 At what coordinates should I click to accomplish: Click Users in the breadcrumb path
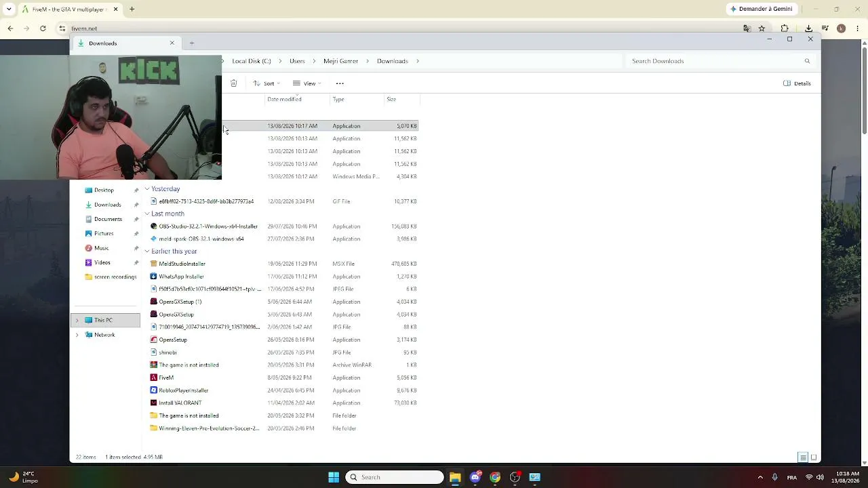coord(297,61)
